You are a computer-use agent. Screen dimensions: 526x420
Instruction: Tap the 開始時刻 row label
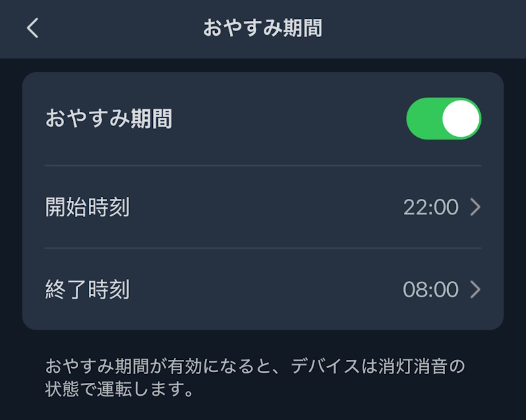pyautogui.click(x=87, y=207)
